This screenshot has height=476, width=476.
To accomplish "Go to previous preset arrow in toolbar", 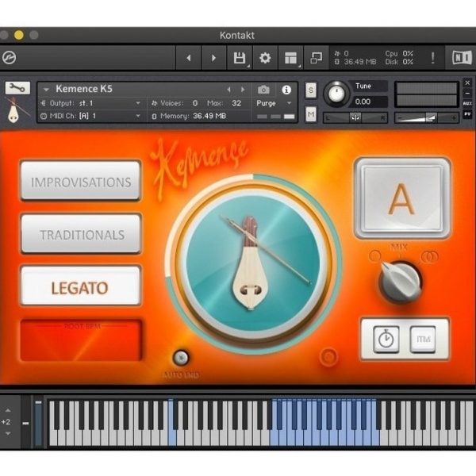I will coord(189,58).
